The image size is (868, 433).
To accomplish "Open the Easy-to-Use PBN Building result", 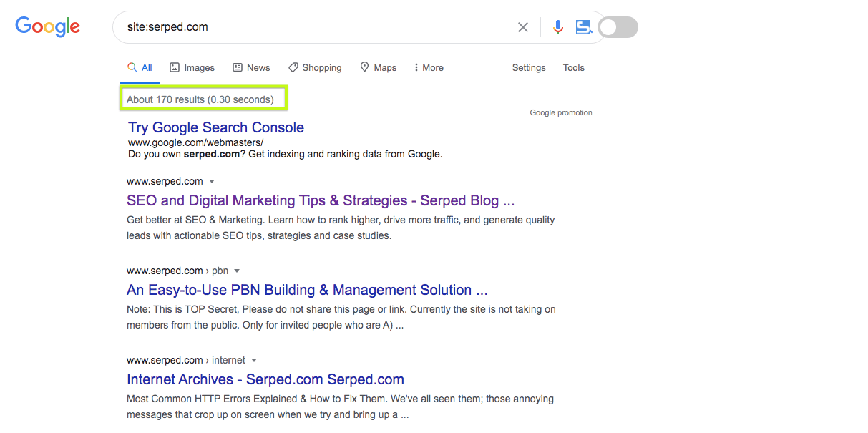I will pos(307,290).
